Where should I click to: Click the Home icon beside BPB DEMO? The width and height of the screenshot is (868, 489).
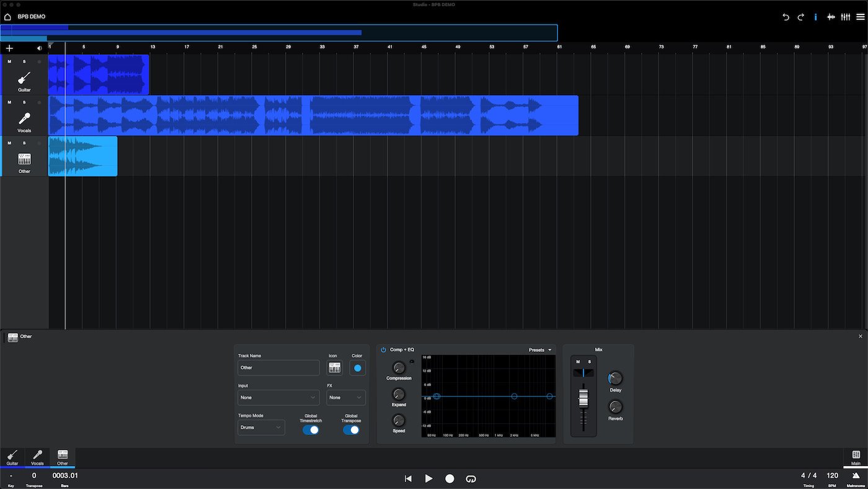[x=7, y=17]
